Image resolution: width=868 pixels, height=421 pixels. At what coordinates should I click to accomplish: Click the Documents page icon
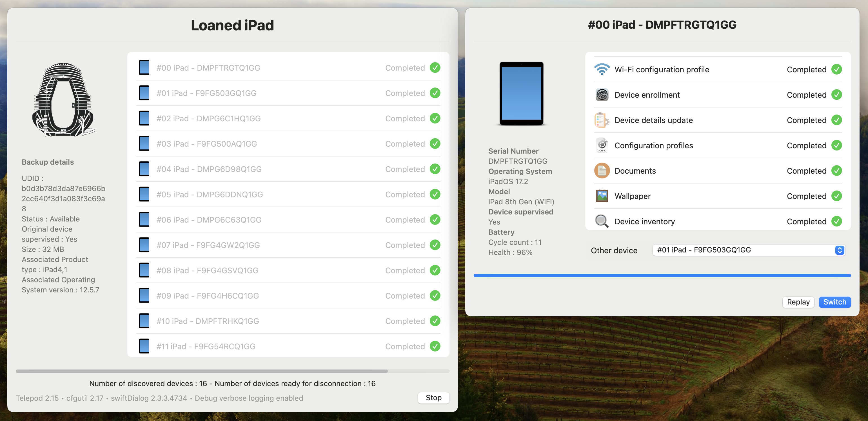(602, 171)
